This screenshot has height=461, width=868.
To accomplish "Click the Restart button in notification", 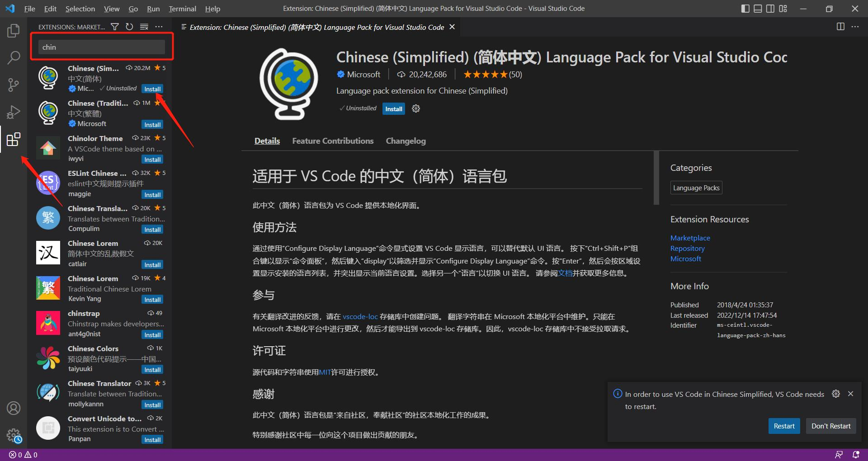I will (784, 426).
